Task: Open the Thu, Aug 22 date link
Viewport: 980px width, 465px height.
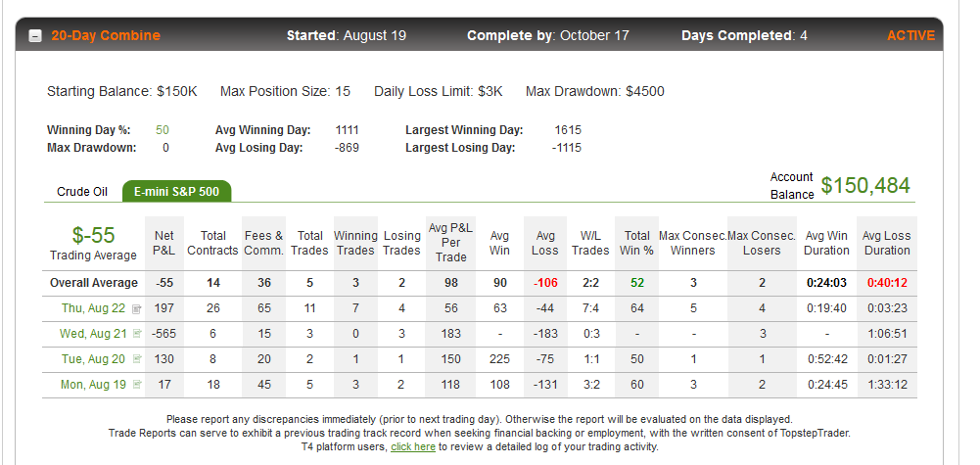Action: 93,308
